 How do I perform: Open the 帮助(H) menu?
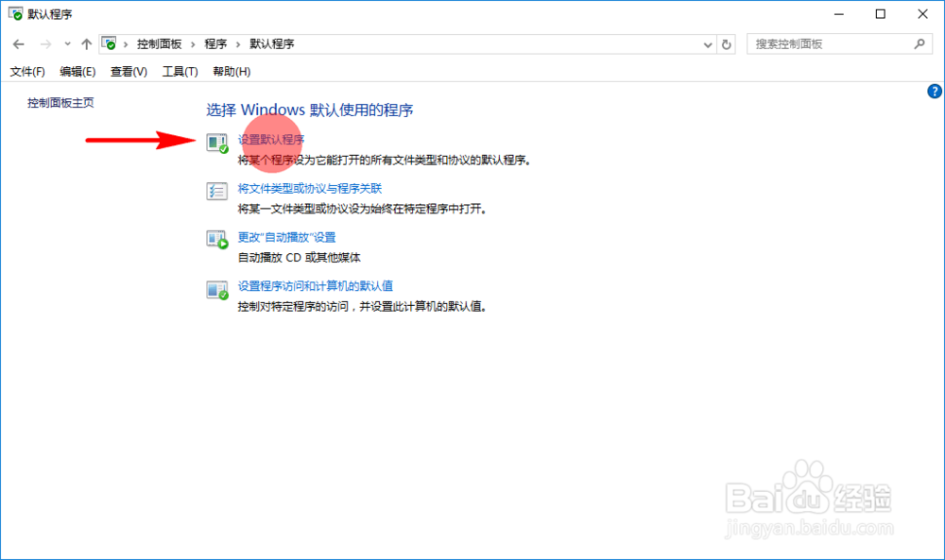tap(232, 72)
